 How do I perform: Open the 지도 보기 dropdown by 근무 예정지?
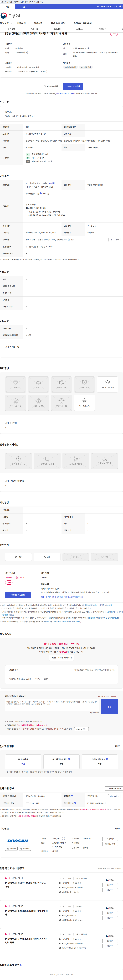(x=114, y=240)
